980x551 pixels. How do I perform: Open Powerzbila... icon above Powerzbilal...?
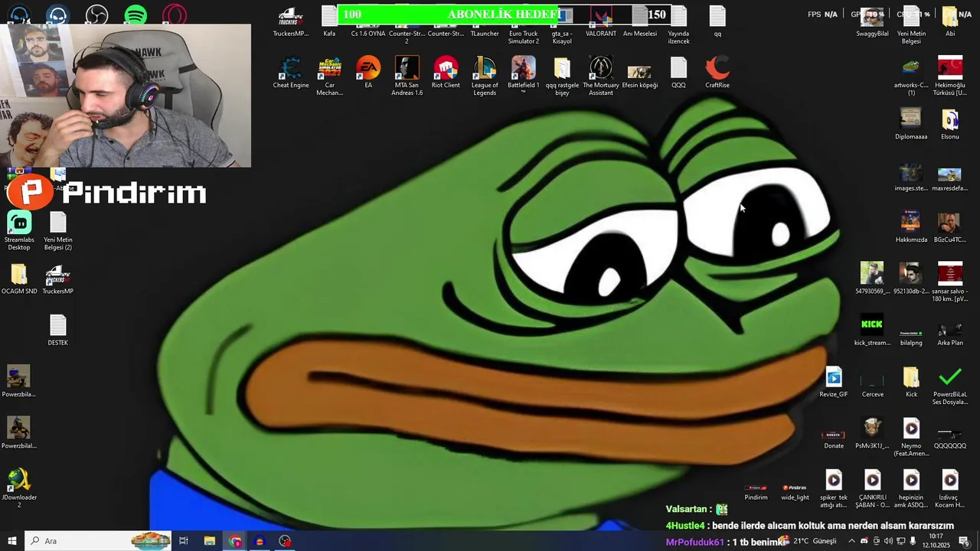coord(19,381)
